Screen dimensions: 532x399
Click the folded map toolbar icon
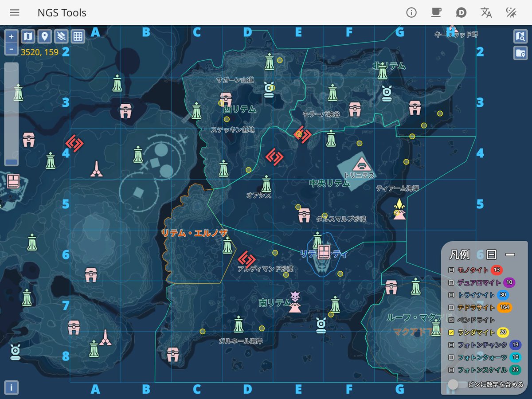click(28, 36)
